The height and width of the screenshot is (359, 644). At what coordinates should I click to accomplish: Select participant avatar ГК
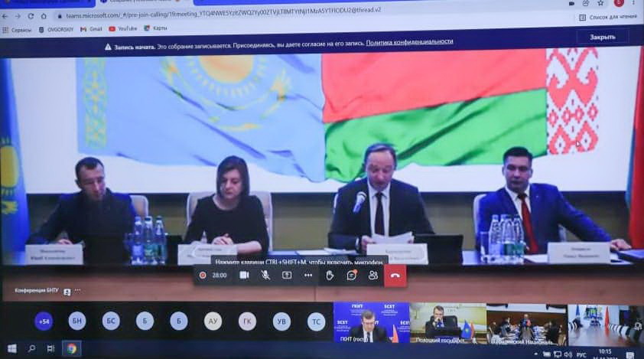[x=247, y=321]
